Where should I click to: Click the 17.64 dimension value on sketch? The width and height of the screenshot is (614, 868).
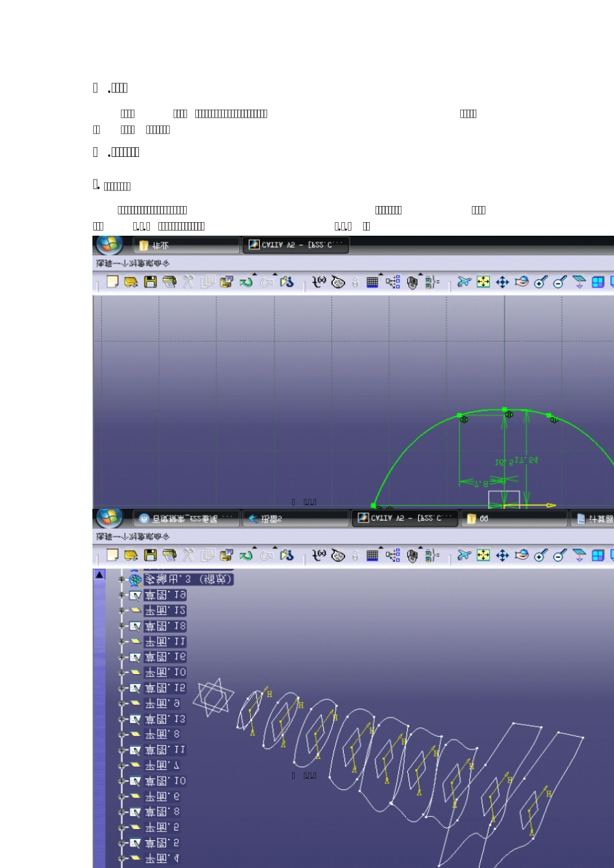[x=525, y=460]
